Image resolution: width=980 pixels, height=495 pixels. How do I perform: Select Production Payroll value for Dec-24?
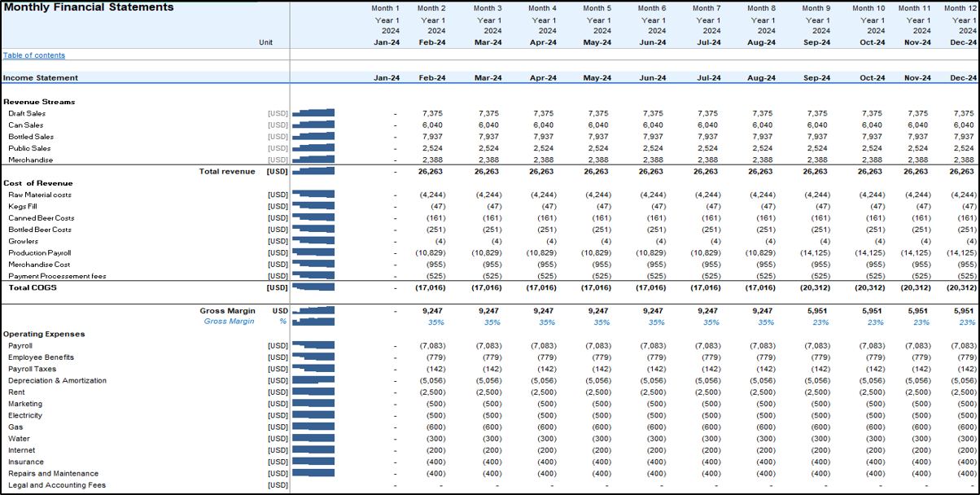(961, 253)
